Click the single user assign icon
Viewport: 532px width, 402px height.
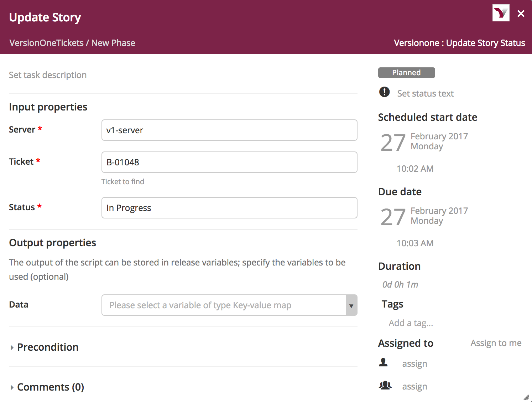click(x=384, y=362)
